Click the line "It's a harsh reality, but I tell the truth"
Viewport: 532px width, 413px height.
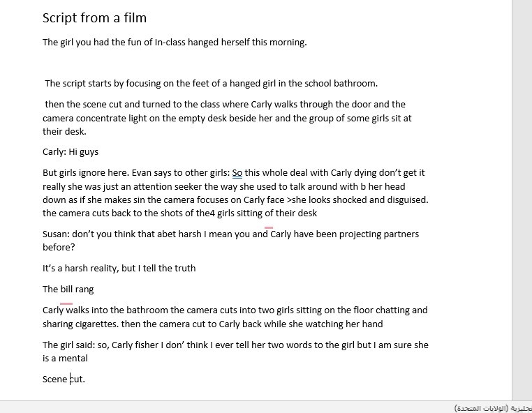point(119,268)
